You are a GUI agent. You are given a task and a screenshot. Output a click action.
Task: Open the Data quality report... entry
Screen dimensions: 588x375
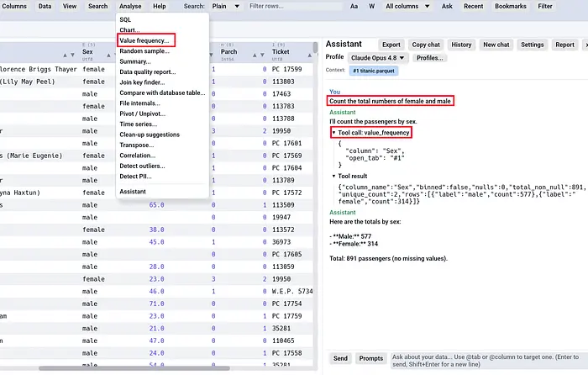[162, 72]
